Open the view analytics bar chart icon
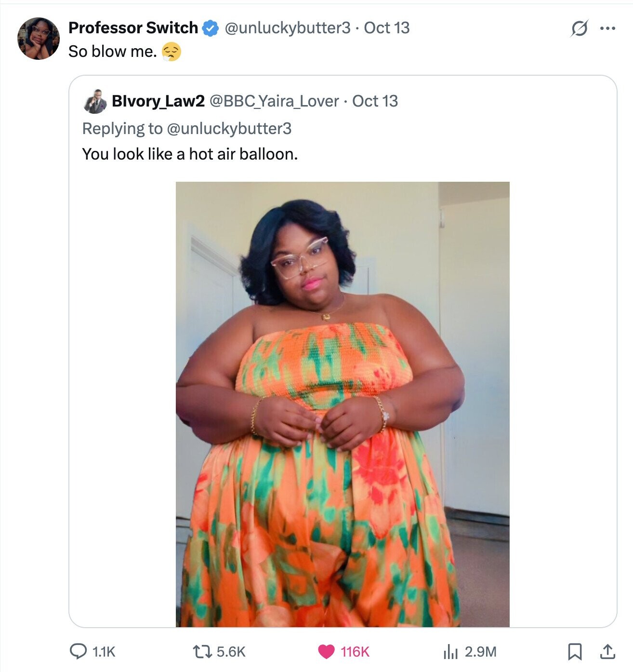The height and width of the screenshot is (672, 633). coord(450,652)
